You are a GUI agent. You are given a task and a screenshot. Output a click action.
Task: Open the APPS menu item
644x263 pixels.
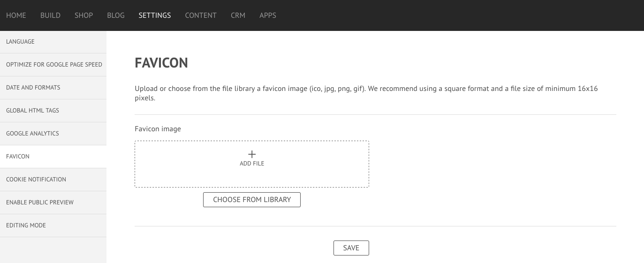[x=268, y=15]
